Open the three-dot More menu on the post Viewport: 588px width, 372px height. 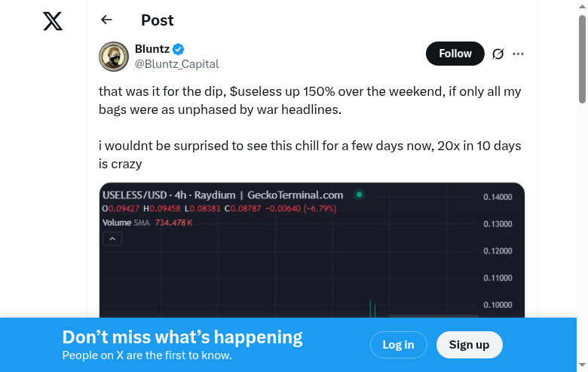click(x=518, y=54)
